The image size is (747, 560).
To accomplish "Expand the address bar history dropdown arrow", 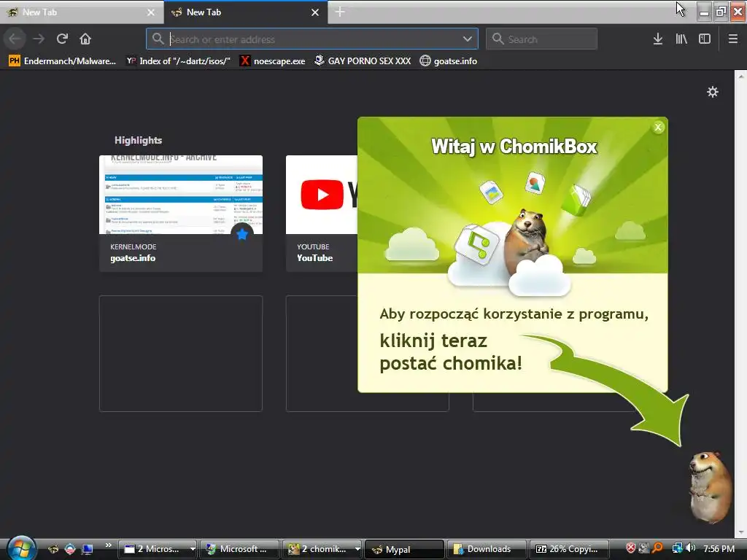I will tap(468, 39).
